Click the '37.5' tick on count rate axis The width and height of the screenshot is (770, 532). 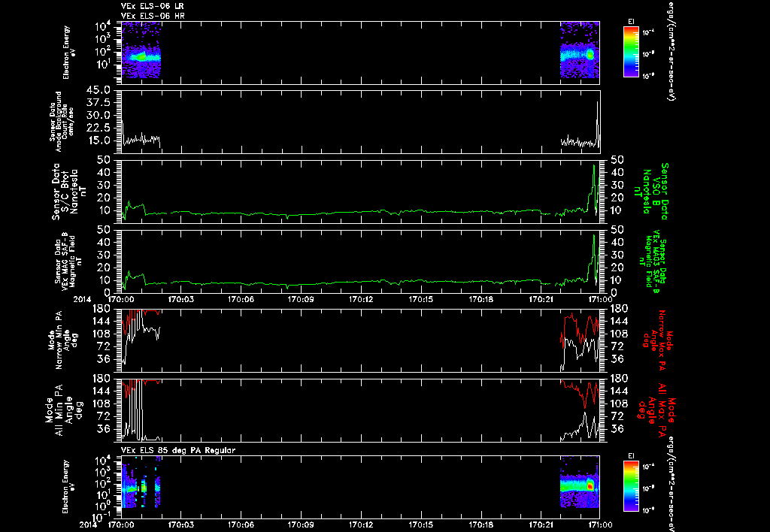click(x=99, y=103)
